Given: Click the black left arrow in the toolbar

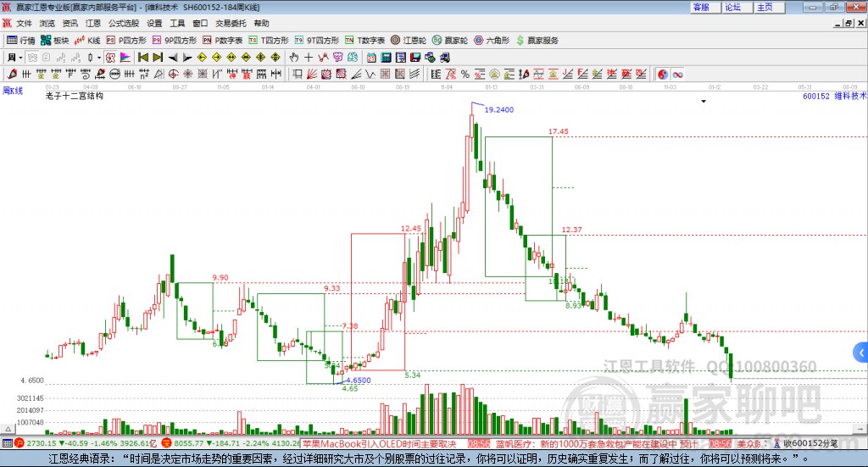Looking at the screenshot, I should 173,58.
